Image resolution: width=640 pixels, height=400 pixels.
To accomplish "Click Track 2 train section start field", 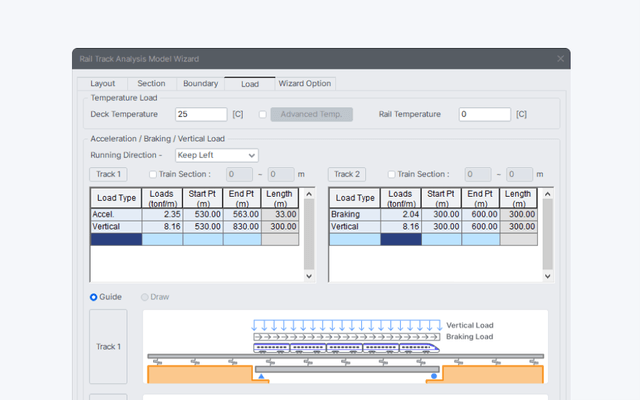I will [x=478, y=174].
